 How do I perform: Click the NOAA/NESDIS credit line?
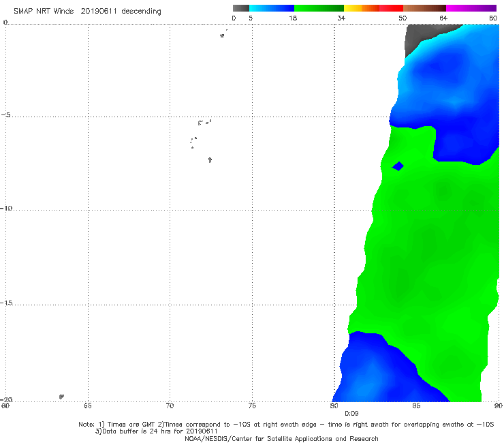pyautogui.click(x=281, y=438)
